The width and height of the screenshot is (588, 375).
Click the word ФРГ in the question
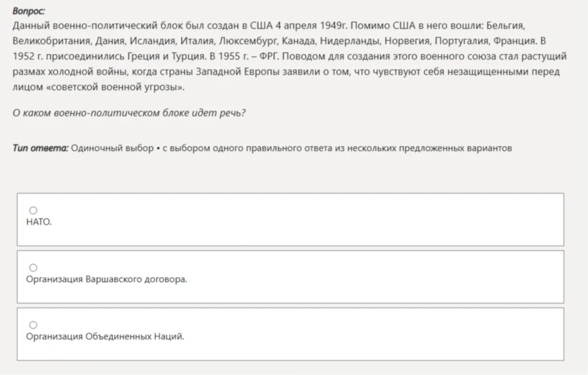coord(269,56)
